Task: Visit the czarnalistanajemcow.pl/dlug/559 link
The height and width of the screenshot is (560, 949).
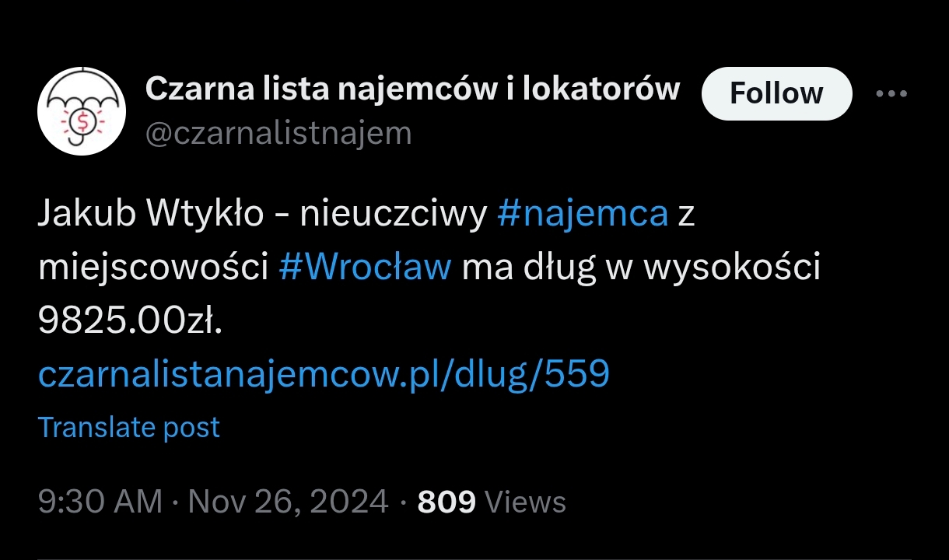Action: click(x=324, y=375)
